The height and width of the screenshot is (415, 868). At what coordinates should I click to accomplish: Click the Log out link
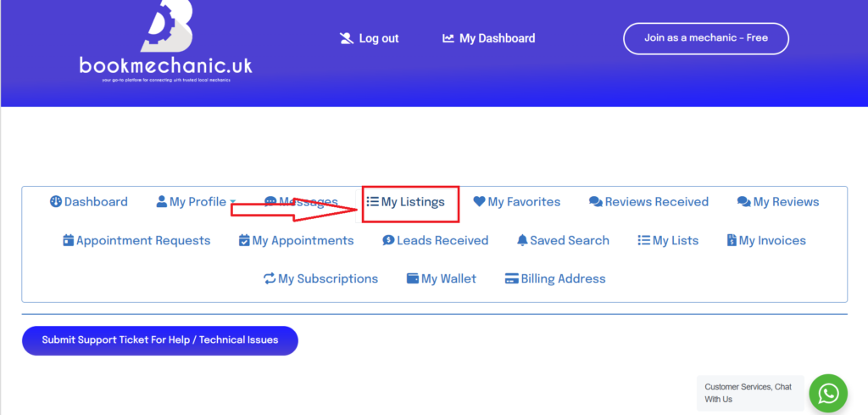[x=369, y=38]
